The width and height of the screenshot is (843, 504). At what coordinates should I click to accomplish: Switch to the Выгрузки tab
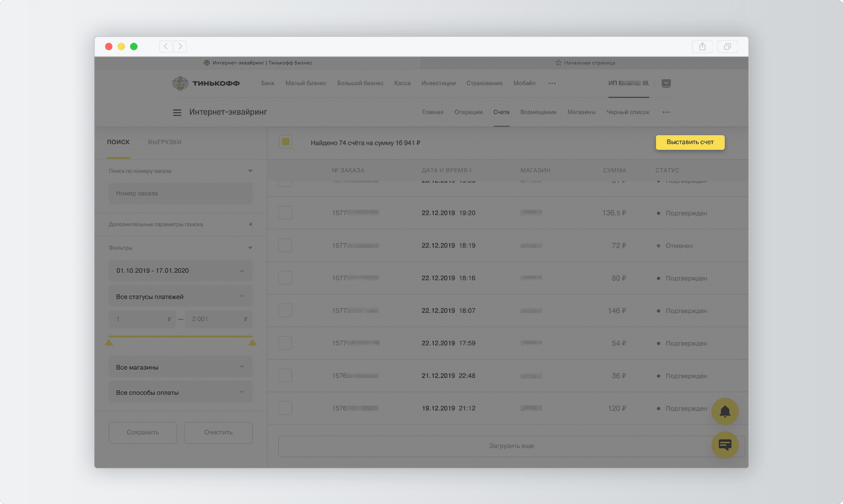tap(165, 142)
